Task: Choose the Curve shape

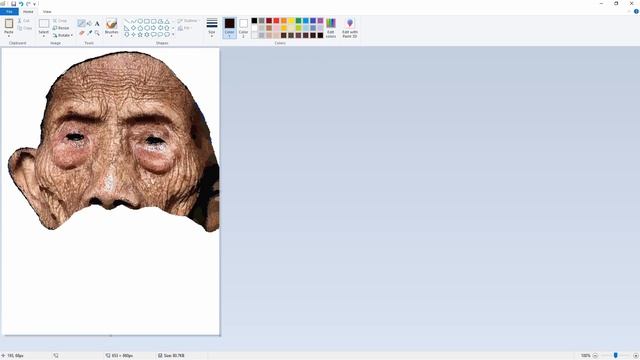Action: pyautogui.click(x=133, y=21)
